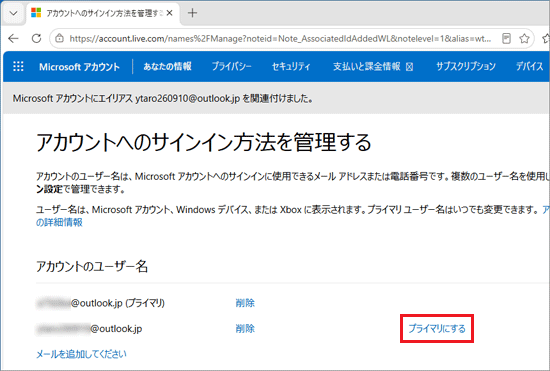Viewport: 550px width, 371px height.
Task: Click プライマリにする link
Action: point(437,329)
